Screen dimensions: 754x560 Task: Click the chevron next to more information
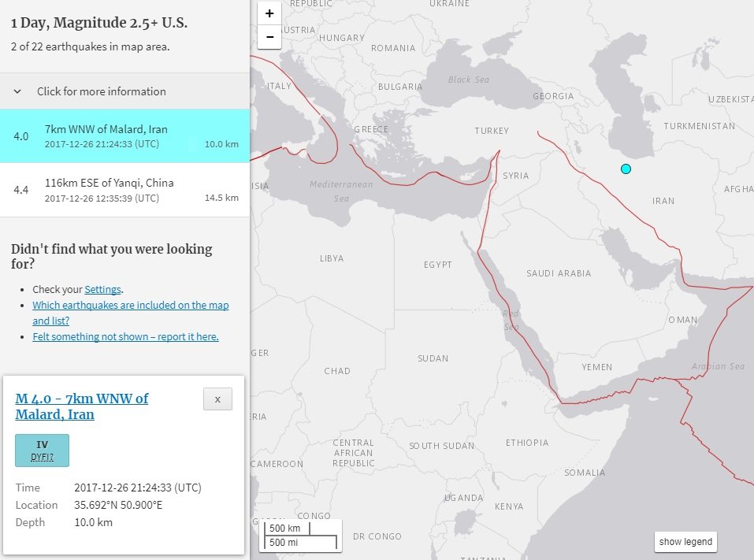(17, 91)
